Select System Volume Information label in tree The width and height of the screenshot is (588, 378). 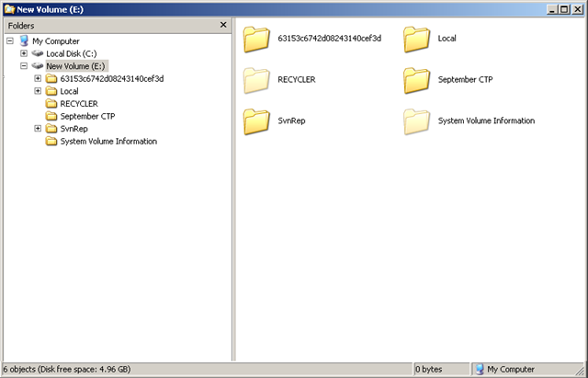pos(108,142)
